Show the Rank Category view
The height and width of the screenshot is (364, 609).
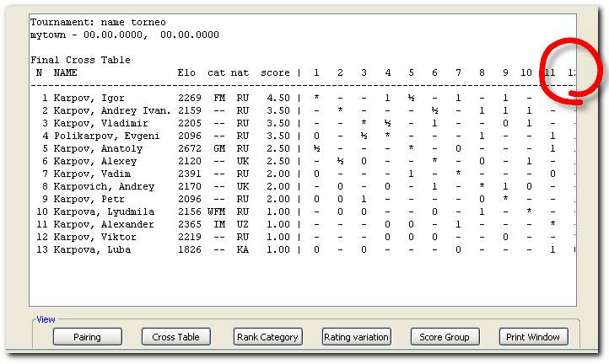point(267,337)
